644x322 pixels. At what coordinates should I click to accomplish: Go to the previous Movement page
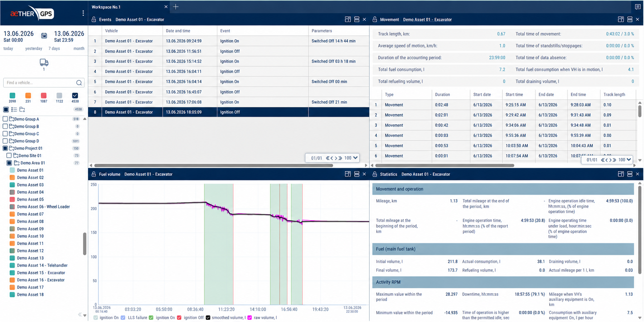[607, 160]
